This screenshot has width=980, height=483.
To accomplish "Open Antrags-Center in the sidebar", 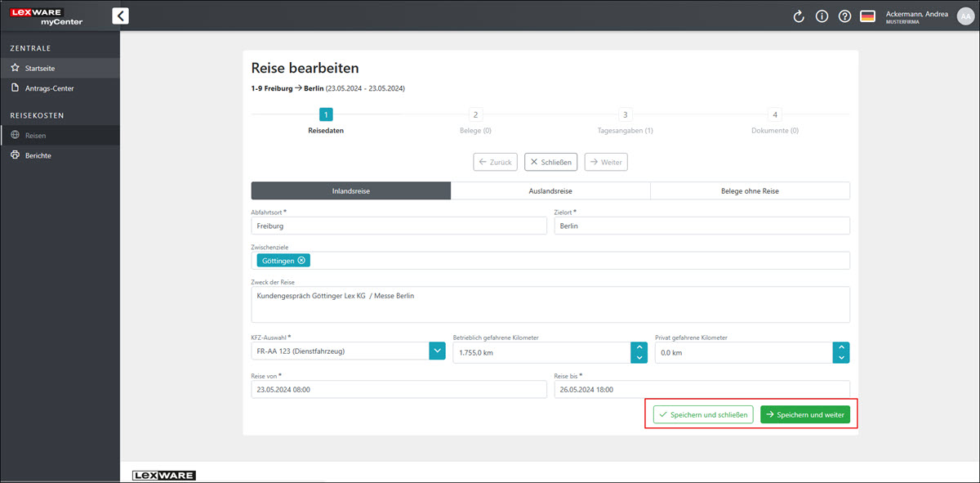I will click(x=49, y=88).
